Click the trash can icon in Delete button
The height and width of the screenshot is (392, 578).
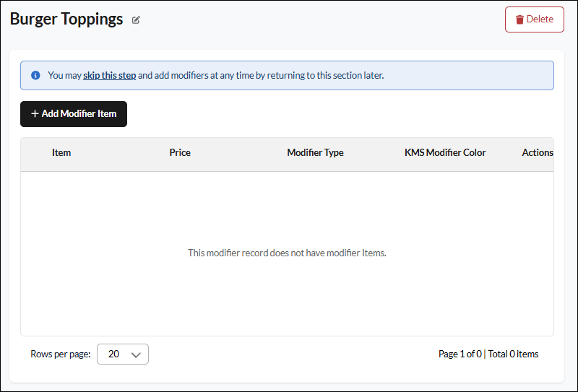click(519, 19)
